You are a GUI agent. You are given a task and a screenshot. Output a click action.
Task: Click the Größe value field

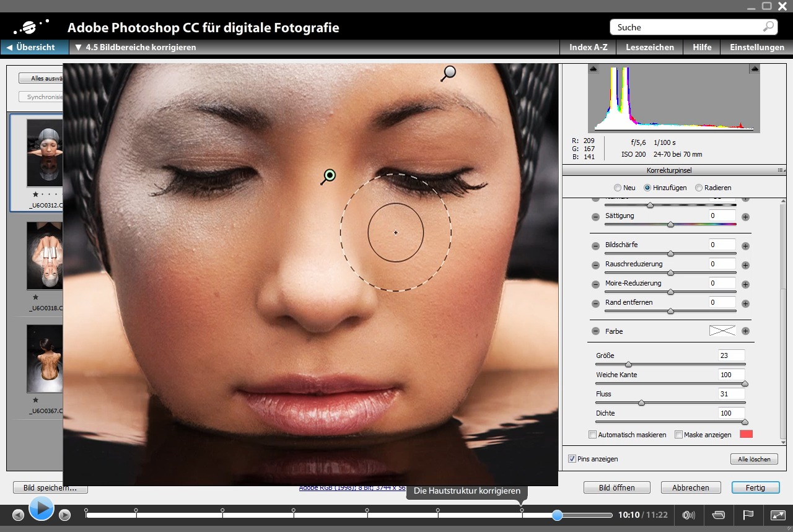731,355
